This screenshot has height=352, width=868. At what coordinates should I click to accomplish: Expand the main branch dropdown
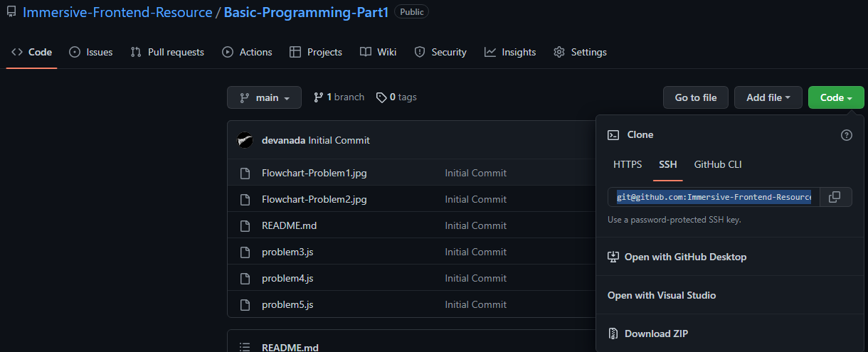pos(264,97)
